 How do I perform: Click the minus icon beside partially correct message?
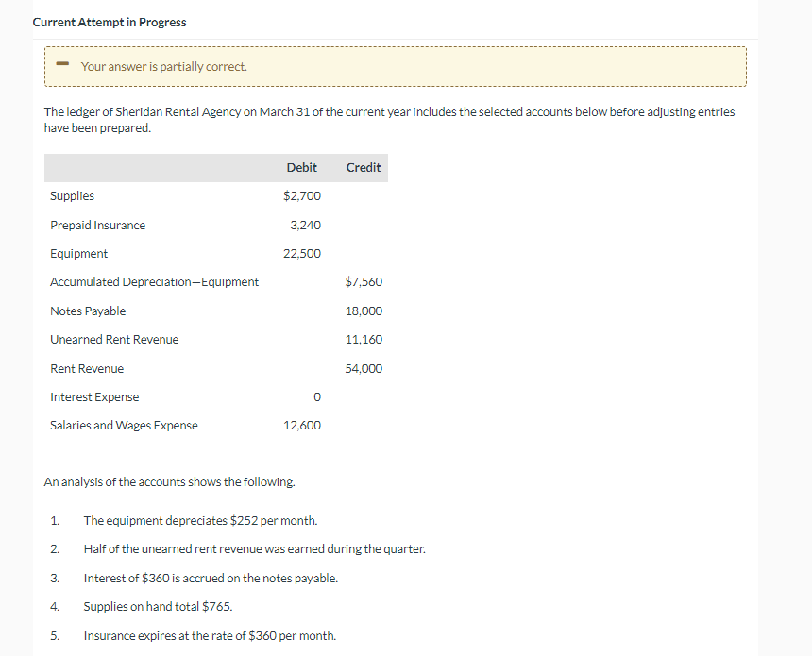point(62,64)
